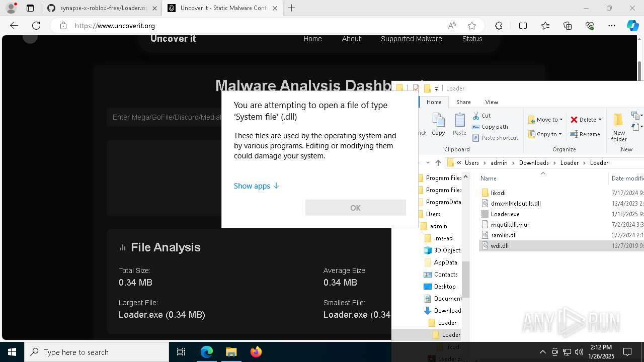Select wdi.dll file
The height and width of the screenshot is (362, 644).
click(x=500, y=246)
